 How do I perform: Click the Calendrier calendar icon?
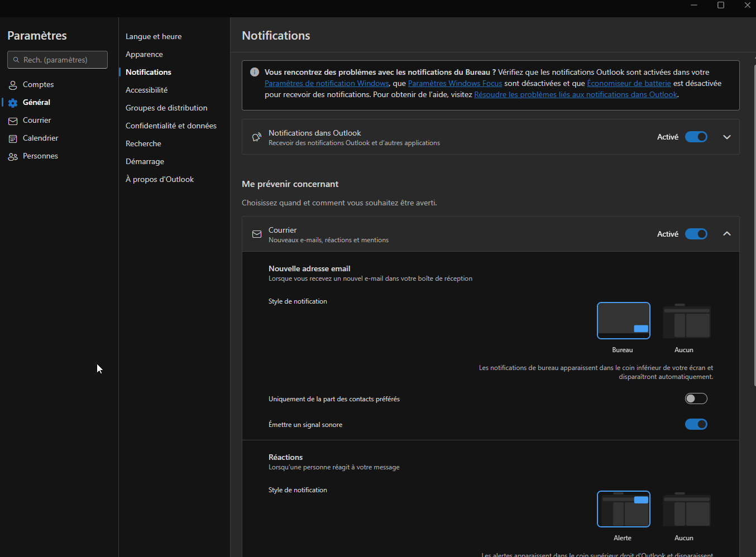[13, 138]
